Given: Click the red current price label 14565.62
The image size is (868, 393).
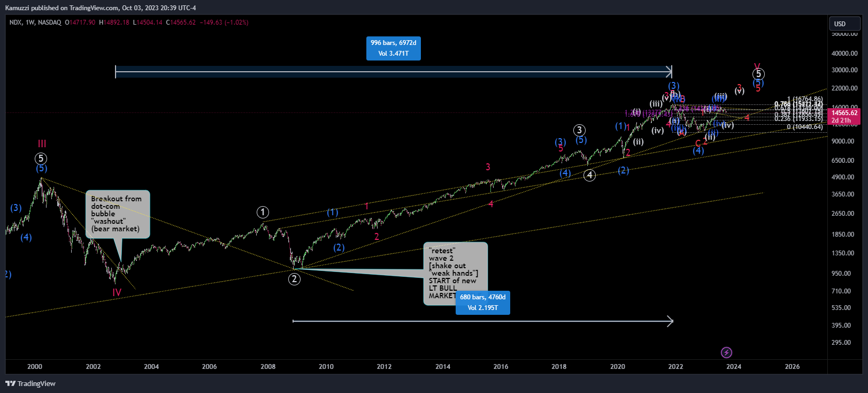Looking at the screenshot, I should click(844, 113).
